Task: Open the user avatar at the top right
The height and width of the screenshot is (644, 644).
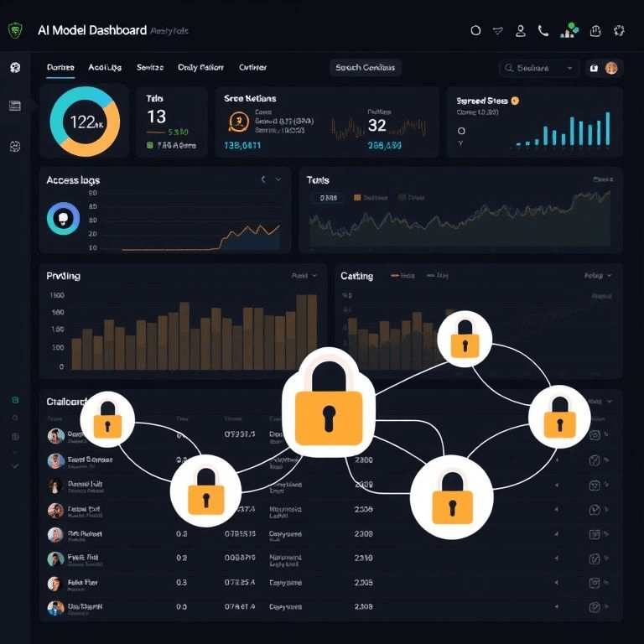Action: [611, 68]
